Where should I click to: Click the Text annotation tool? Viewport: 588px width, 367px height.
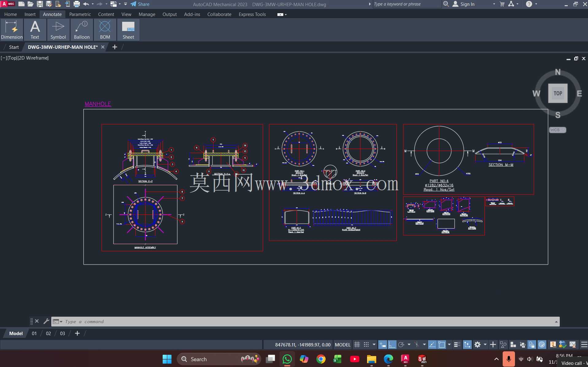35,30
